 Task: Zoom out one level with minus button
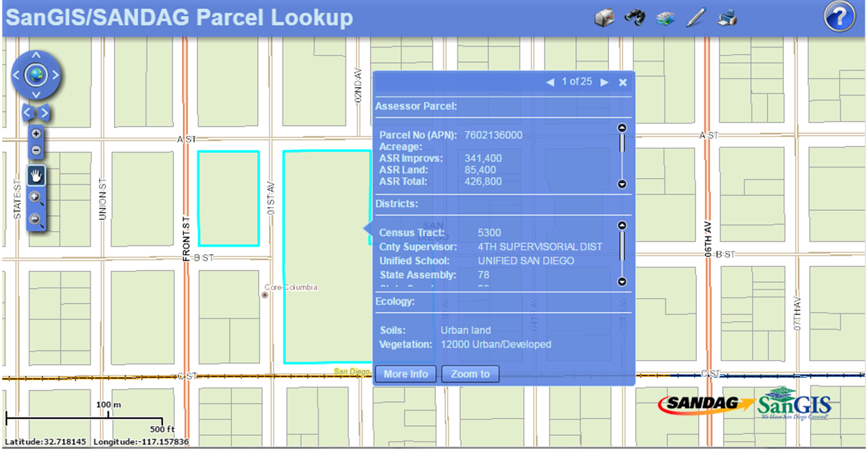click(36, 150)
